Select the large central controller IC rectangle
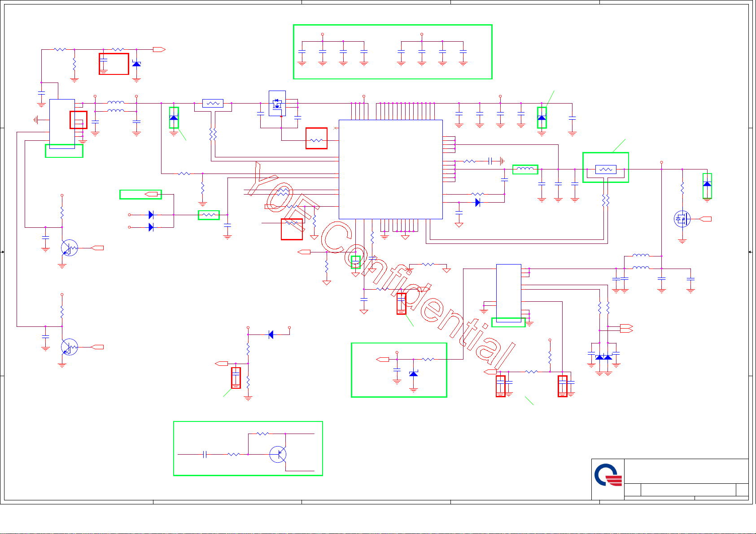Screen dimensions: 756x534 pos(391,169)
